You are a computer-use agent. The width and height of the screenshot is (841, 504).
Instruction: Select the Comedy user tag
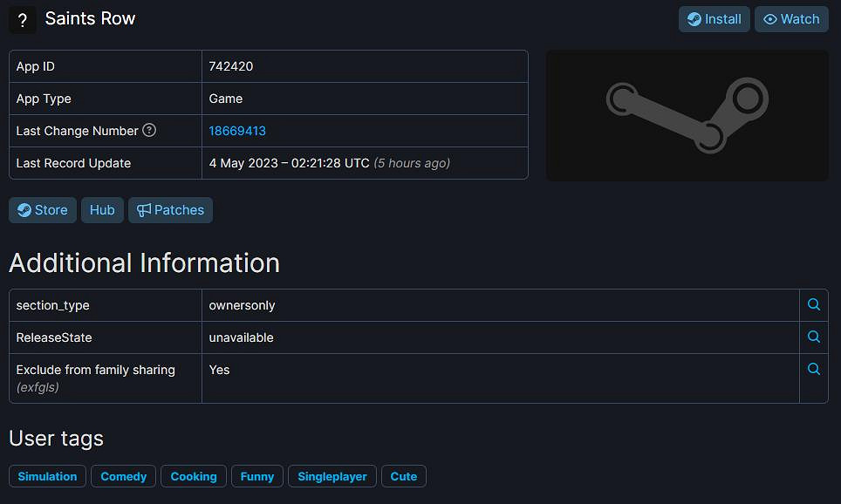point(124,476)
